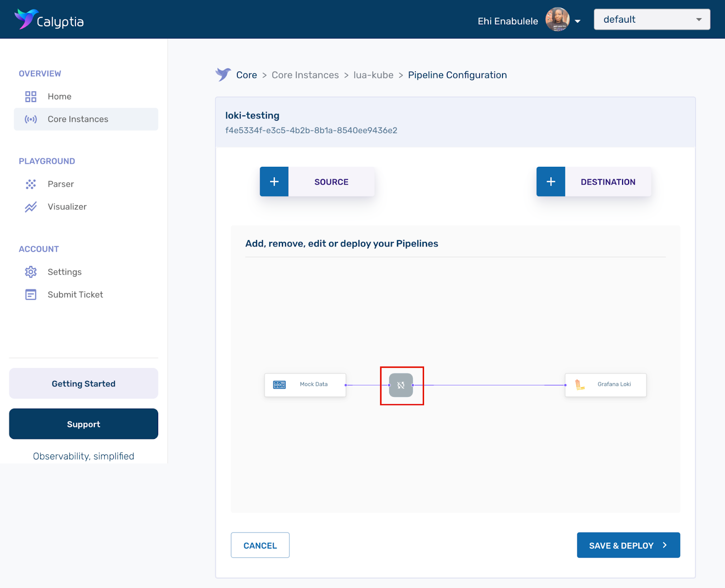Click the Support button
The image size is (725, 588).
click(x=84, y=424)
